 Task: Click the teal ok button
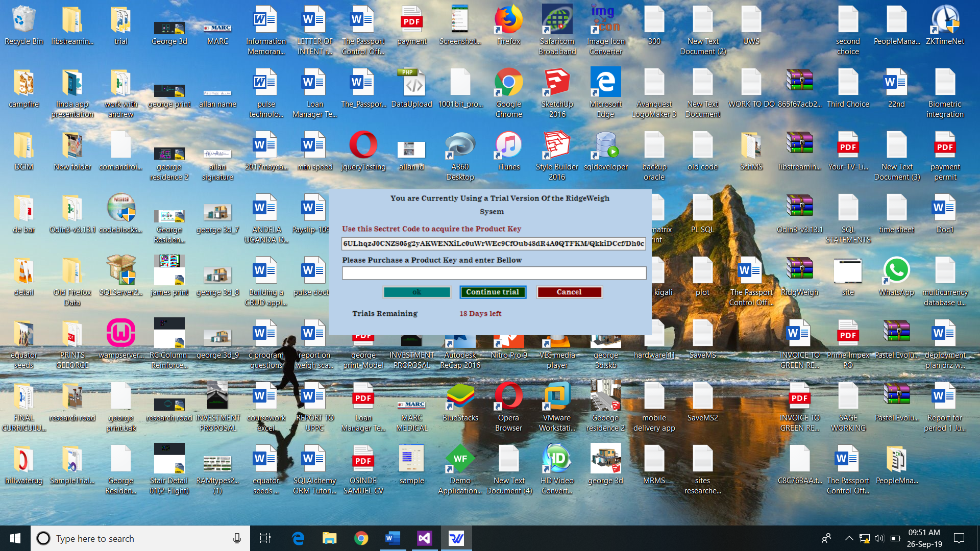[417, 292]
